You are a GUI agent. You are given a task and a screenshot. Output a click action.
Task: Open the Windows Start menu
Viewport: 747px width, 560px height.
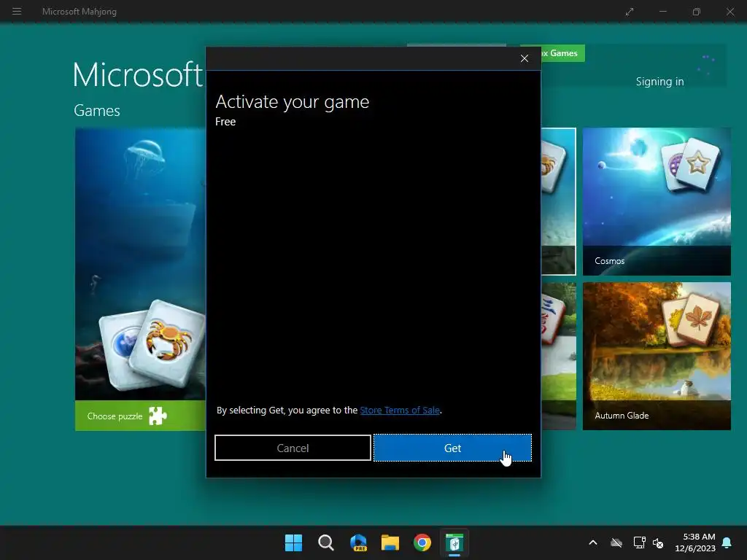tap(293, 542)
